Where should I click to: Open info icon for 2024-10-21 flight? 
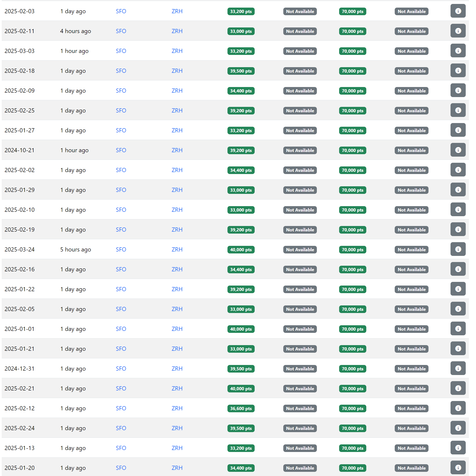point(458,150)
